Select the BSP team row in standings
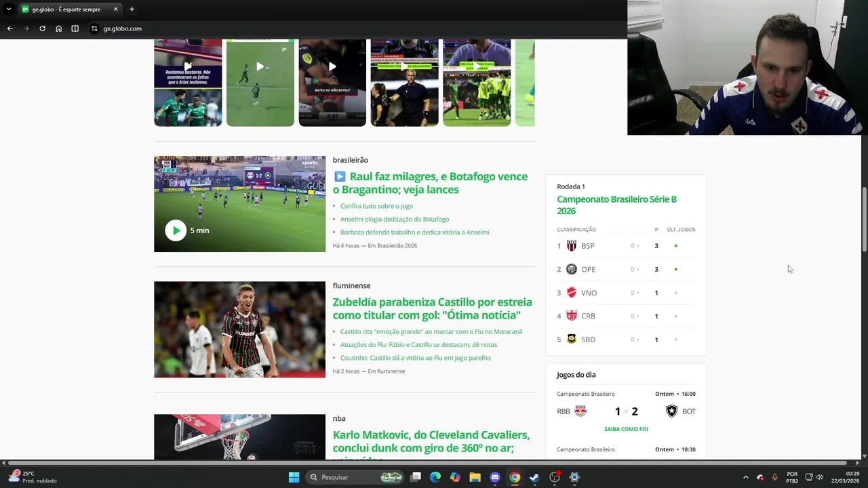 [x=626, y=246]
